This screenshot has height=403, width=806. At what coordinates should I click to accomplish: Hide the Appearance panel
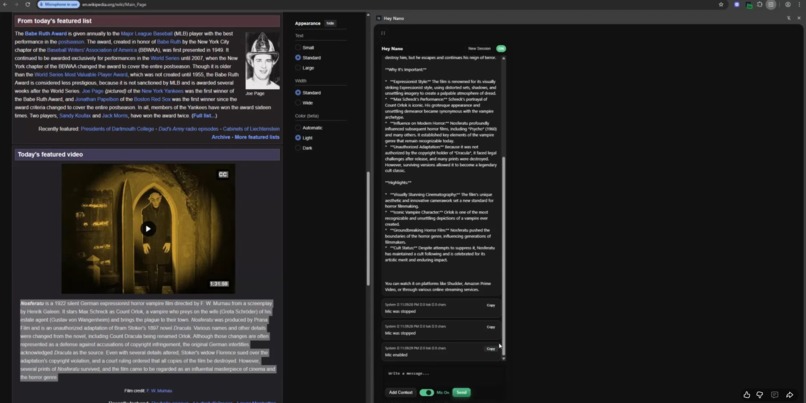pos(330,23)
